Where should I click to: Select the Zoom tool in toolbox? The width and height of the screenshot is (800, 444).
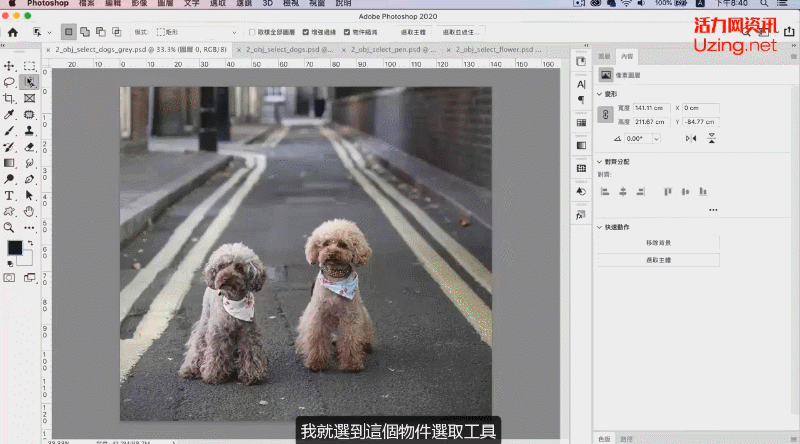pos(9,228)
